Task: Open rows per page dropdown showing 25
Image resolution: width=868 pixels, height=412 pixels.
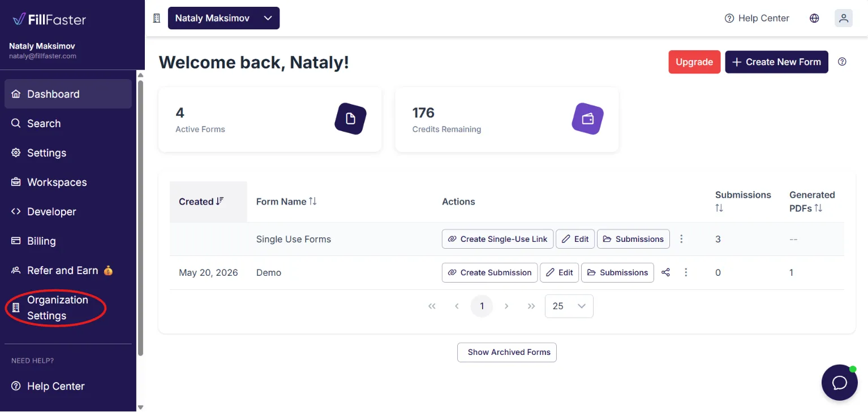Action: pos(569,306)
